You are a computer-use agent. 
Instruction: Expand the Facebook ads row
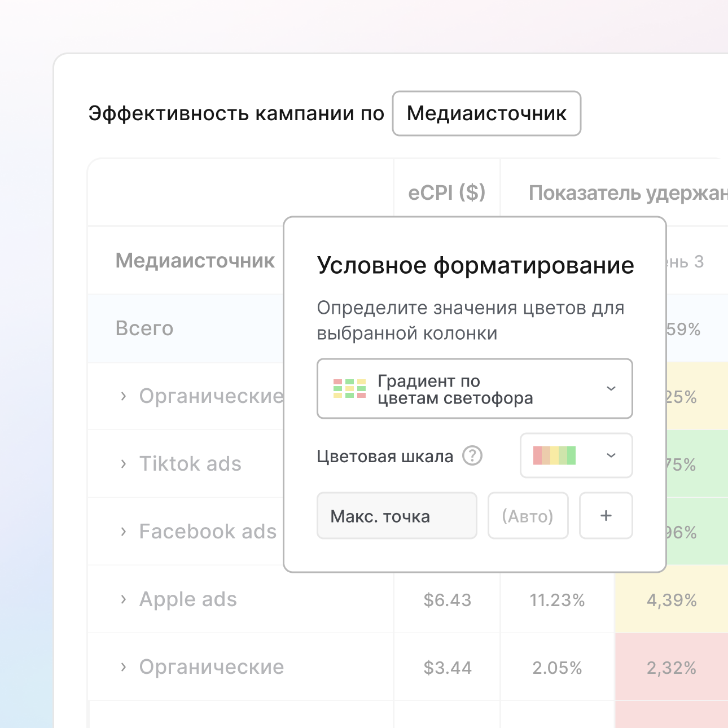pos(124,532)
